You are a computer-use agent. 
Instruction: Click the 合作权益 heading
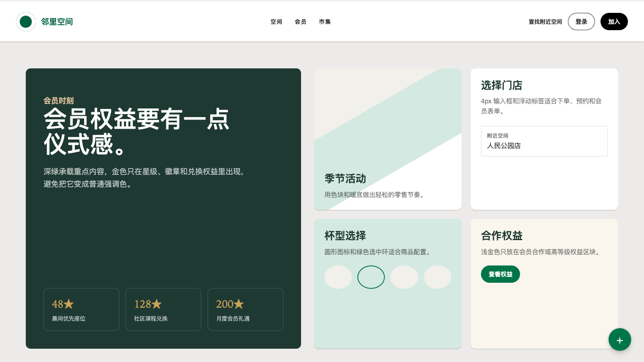click(x=502, y=236)
